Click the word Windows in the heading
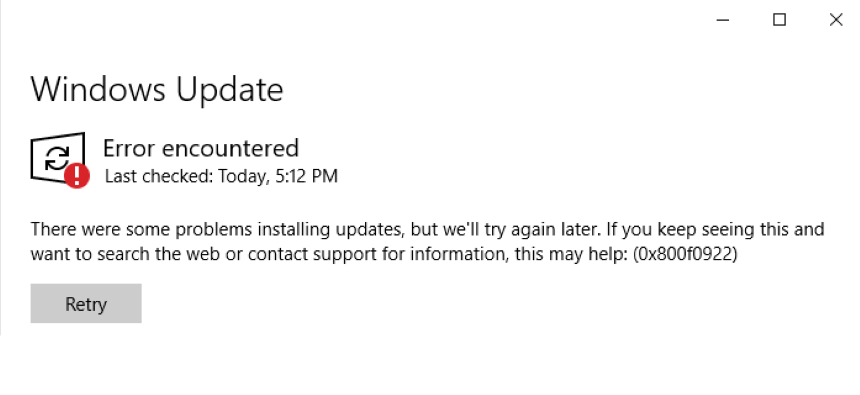The width and height of the screenshot is (860, 395). click(x=98, y=89)
